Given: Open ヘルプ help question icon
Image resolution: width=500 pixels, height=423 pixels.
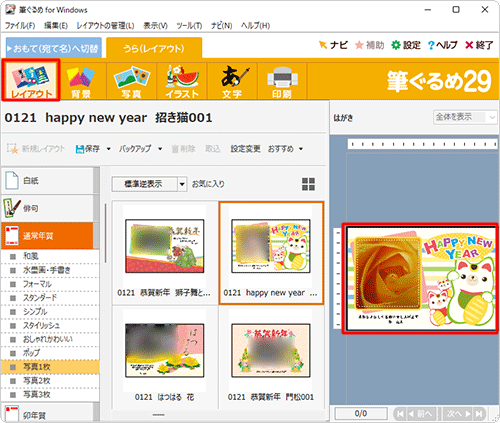Looking at the screenshot, I should click(442, 45).
